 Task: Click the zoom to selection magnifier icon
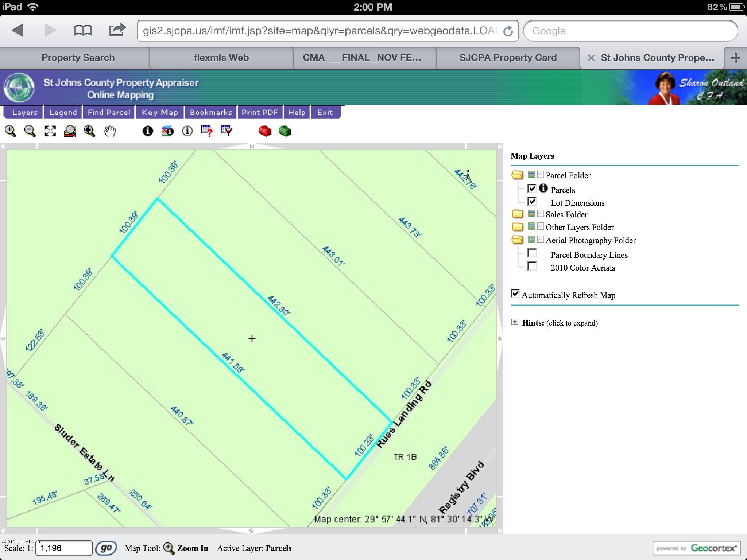70,131
